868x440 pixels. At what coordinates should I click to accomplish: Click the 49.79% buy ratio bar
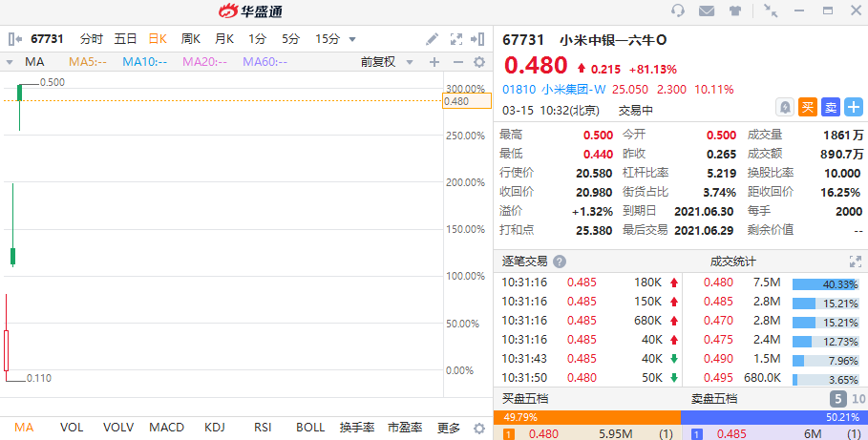tap(587, 417)
